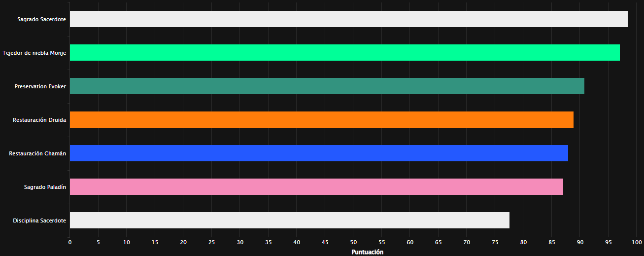Click the blue Restauración Chamán bar
Viewport: 644px width, 256px height.
point(319,153)
